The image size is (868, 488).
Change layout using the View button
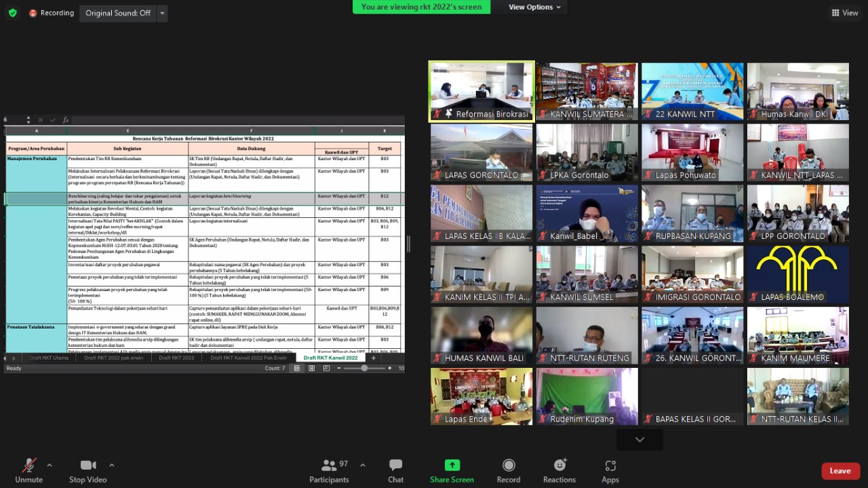(845, 13)
